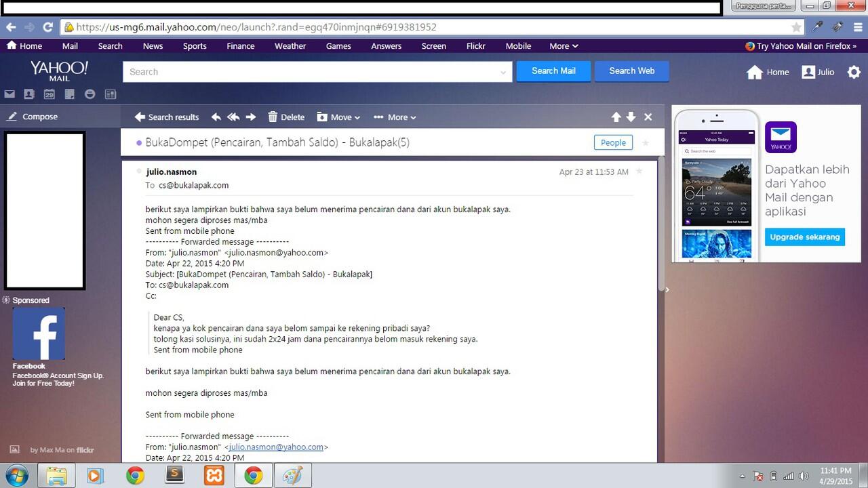Image resolution: width=868 pixels, height=488 pixels.
Task: Click Upgrade sekarang button in ad
Action: tap(805, 237)
